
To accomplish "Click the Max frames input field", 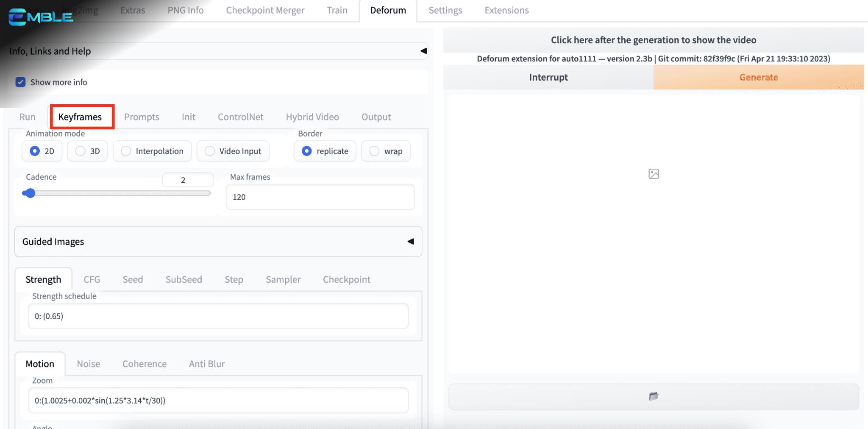I will [x=320, y=197].
